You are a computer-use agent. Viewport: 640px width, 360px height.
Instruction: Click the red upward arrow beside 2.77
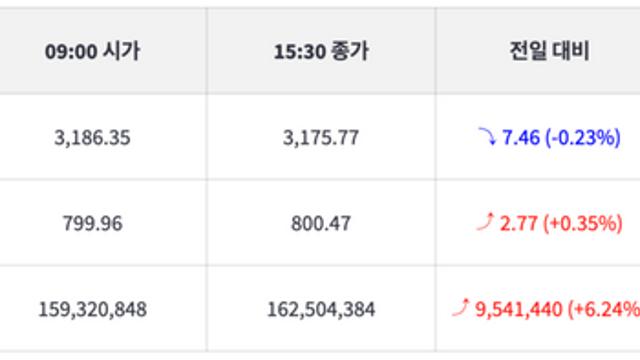pos(485,222)
